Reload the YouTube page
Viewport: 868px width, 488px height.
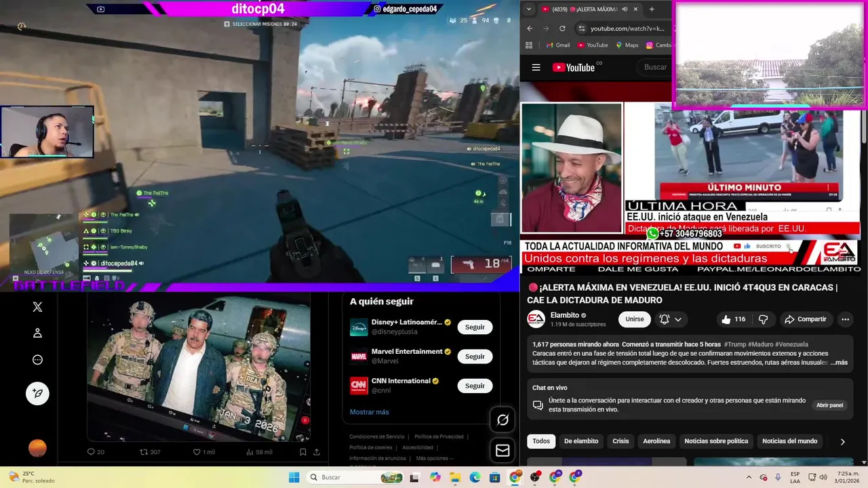562,28
